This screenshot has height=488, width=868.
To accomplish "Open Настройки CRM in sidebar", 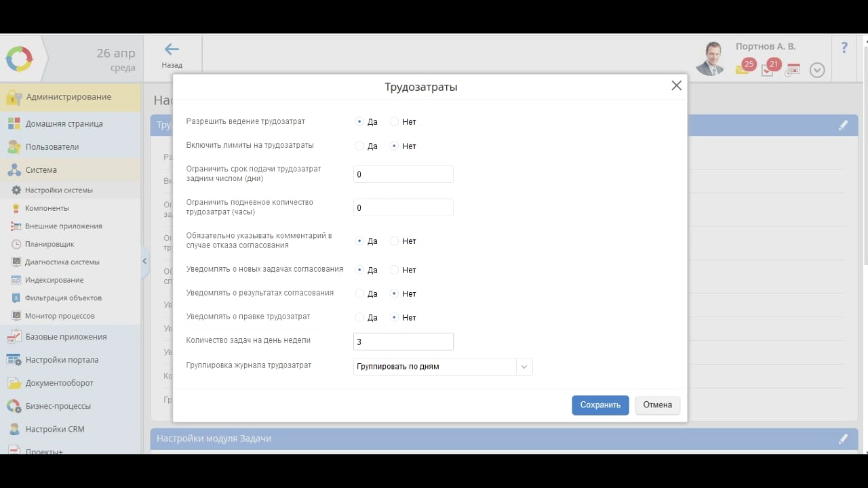I will tap(70, 429).
